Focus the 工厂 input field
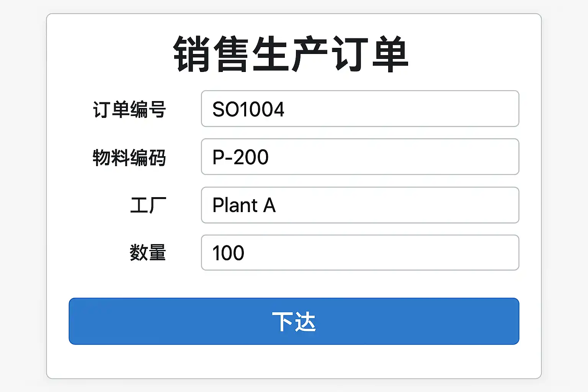This screenshot has width=588, height=392. (x=360, y=205)
